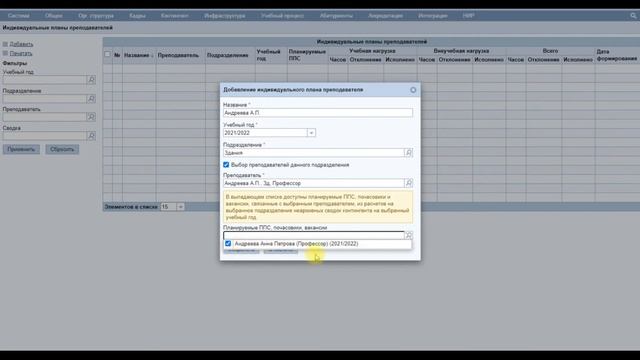Open the Система menu
The image size is (640, 360).
coord(18,16)
